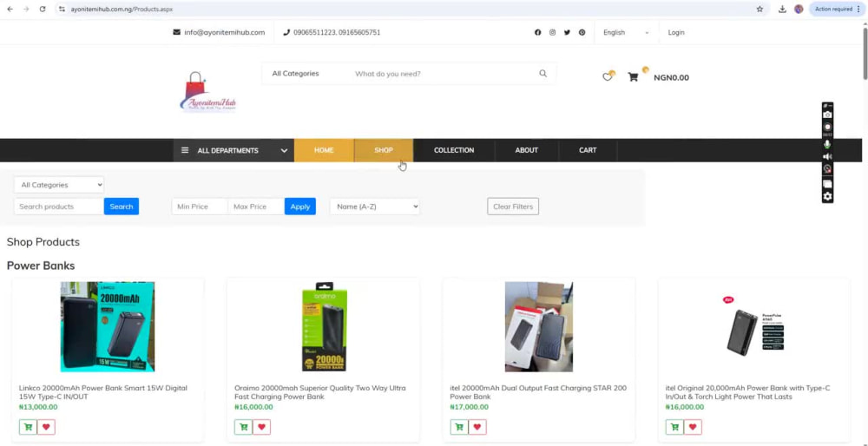
Task: Open the Cart menu item
Action: point(588,150)
